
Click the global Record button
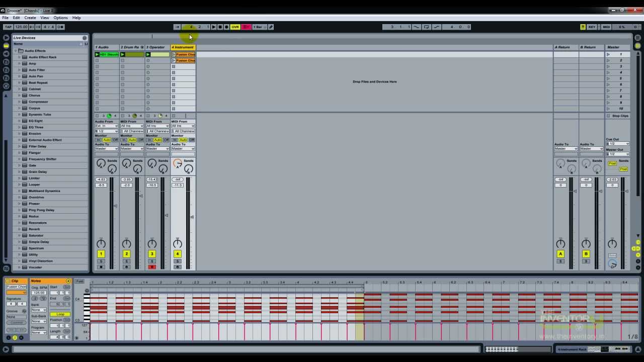(226, 27)
